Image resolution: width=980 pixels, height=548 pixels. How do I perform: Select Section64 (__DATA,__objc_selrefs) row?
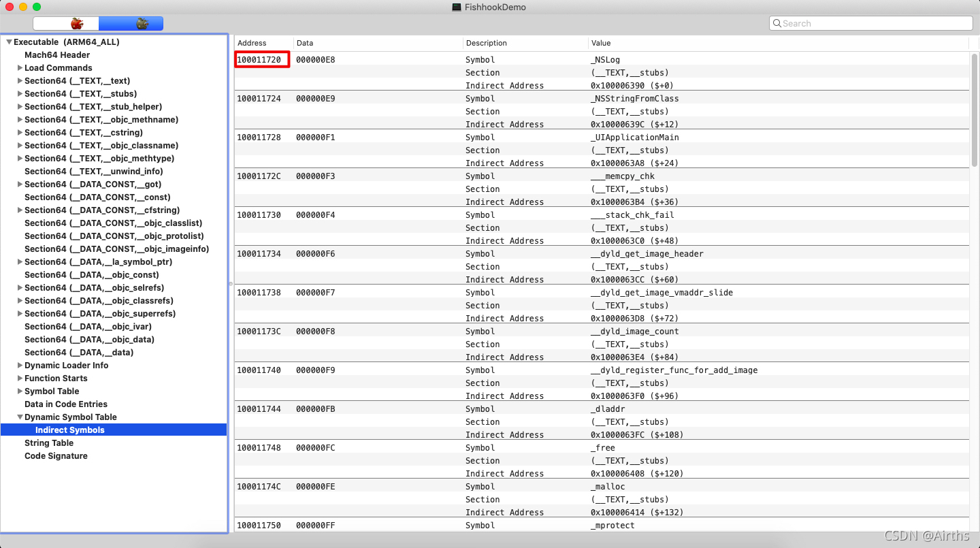click(114, 288)
